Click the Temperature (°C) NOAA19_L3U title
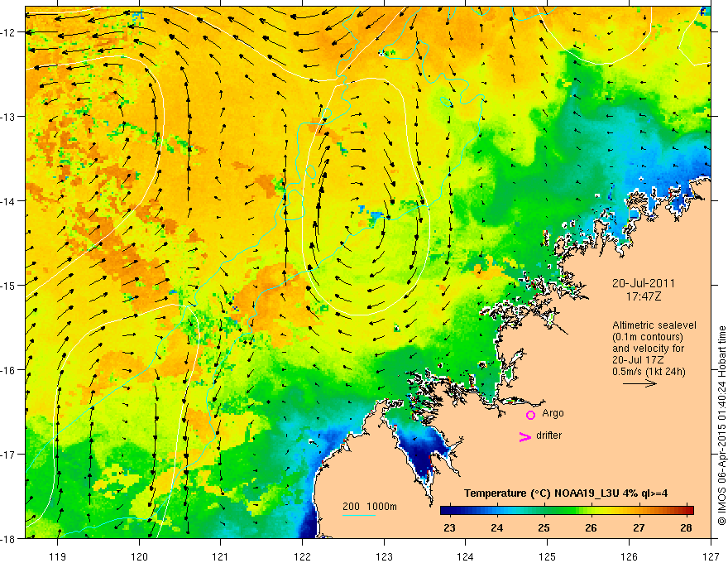Viewport: 728px width, 563px height. click(566, 493)
